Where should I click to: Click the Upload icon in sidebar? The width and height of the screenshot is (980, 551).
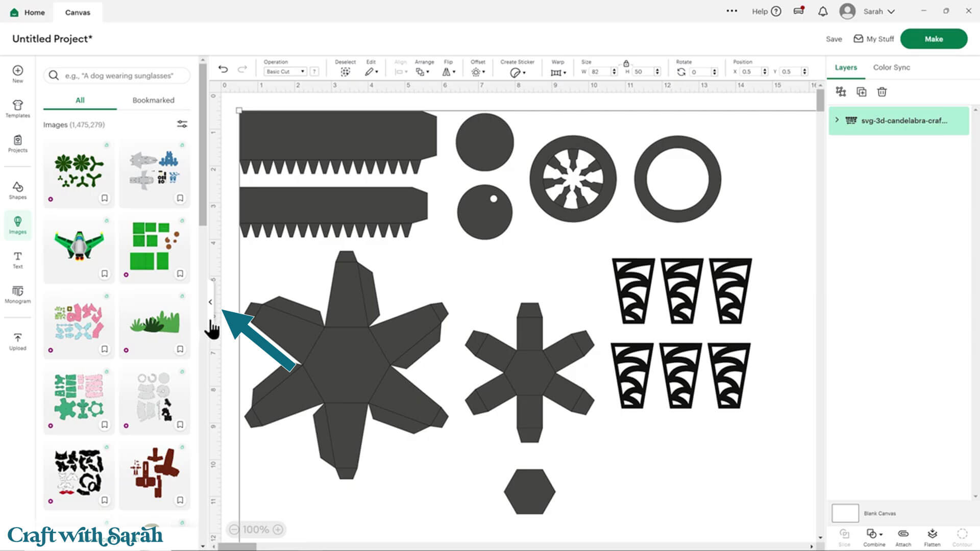(17, 341)
